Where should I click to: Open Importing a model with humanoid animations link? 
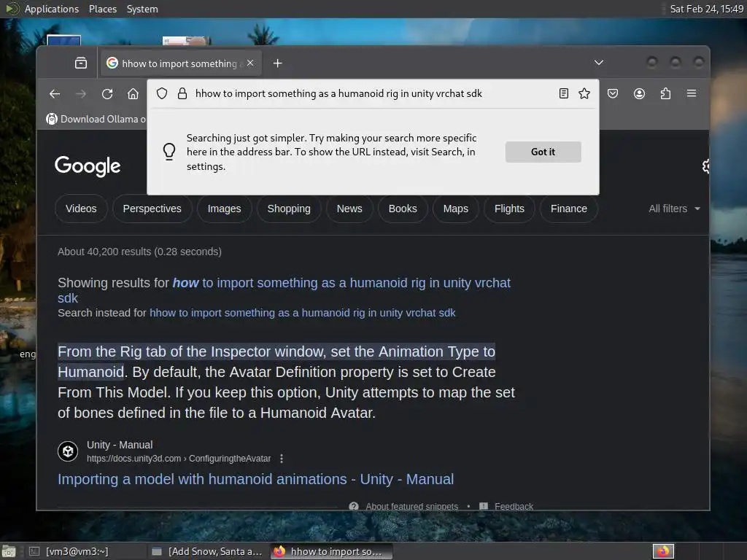tap(256, 479)
